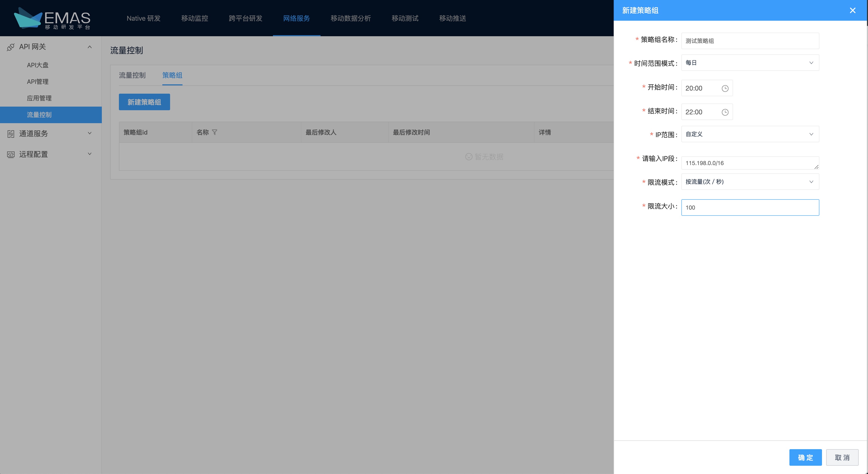Click the 新建策略组 button
The image size is (868, 474).
point(144,102)
